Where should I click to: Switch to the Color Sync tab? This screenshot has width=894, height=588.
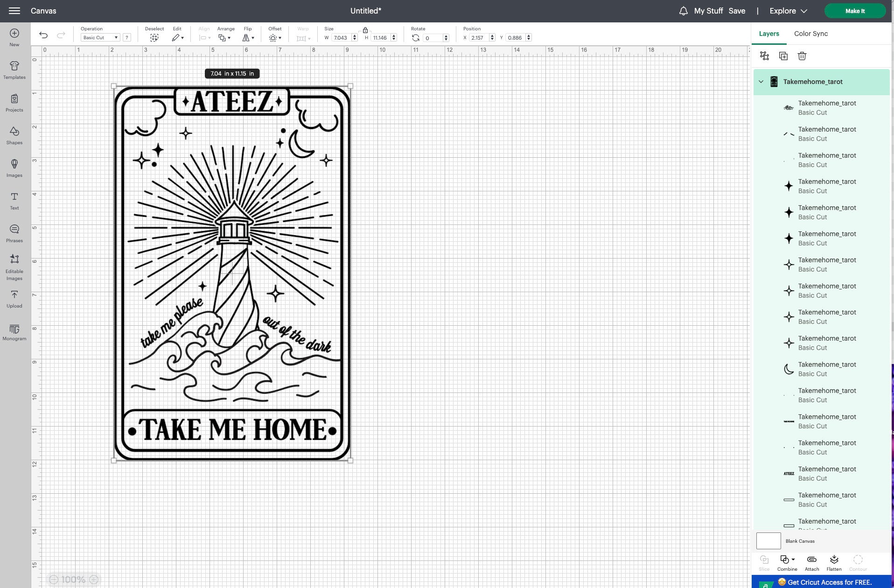point(811,34)
